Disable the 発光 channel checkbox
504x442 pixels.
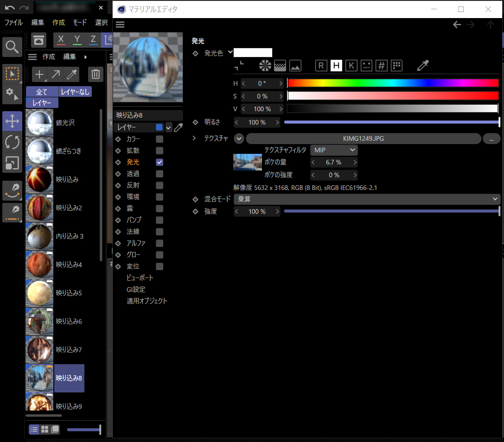coord(159,162)
